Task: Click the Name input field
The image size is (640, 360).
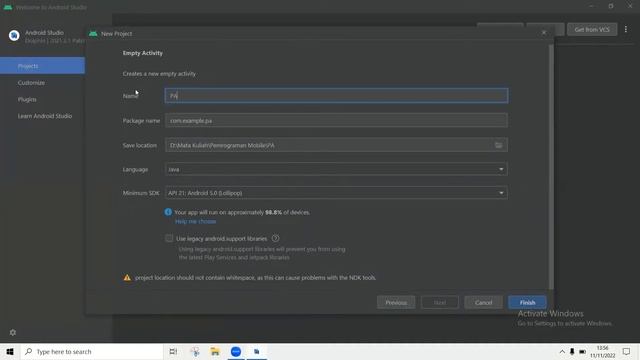Action: (336, 96)
